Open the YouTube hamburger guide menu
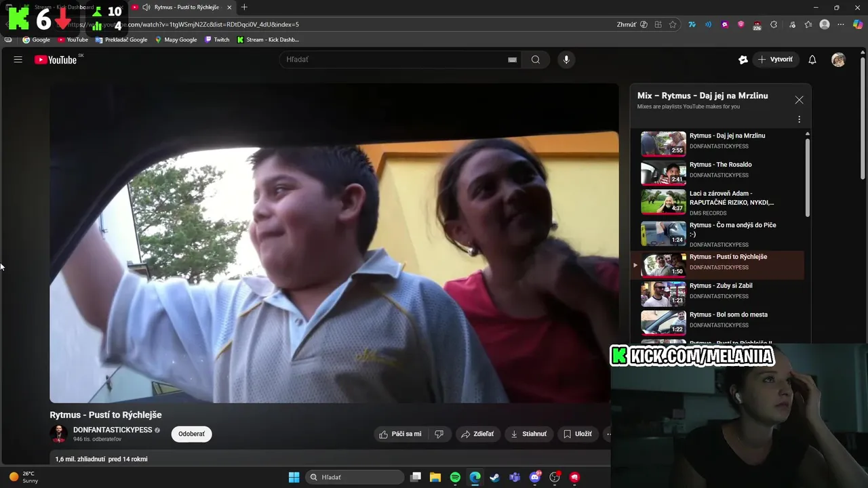This screenshot has width=868, height=488. (18, 60)
